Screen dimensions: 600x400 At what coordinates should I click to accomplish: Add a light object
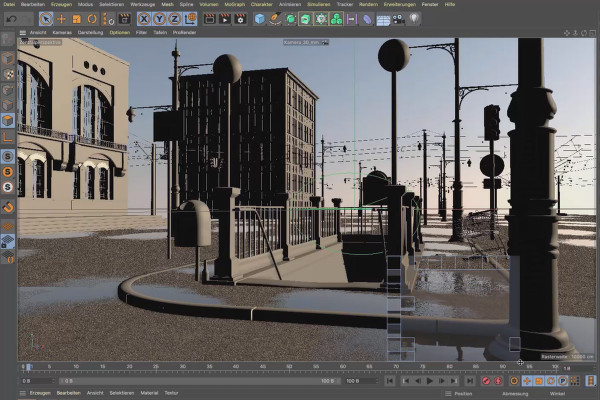(414, 18)
